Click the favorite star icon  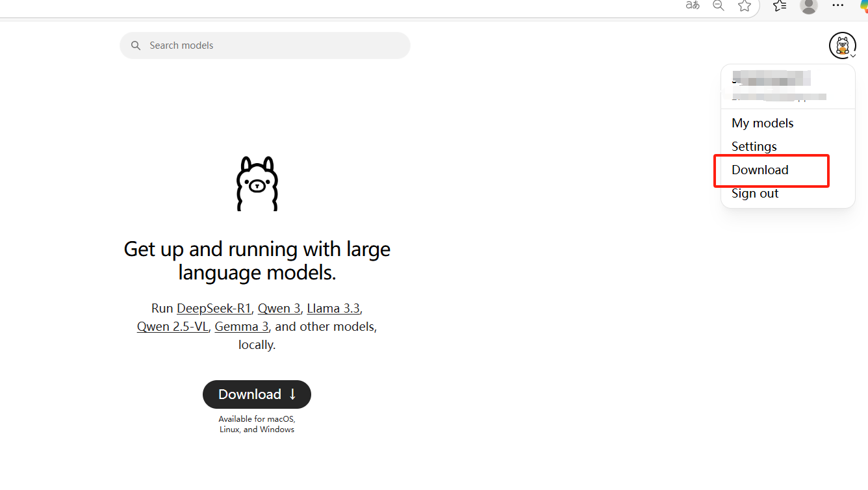(x=745, y=5)
